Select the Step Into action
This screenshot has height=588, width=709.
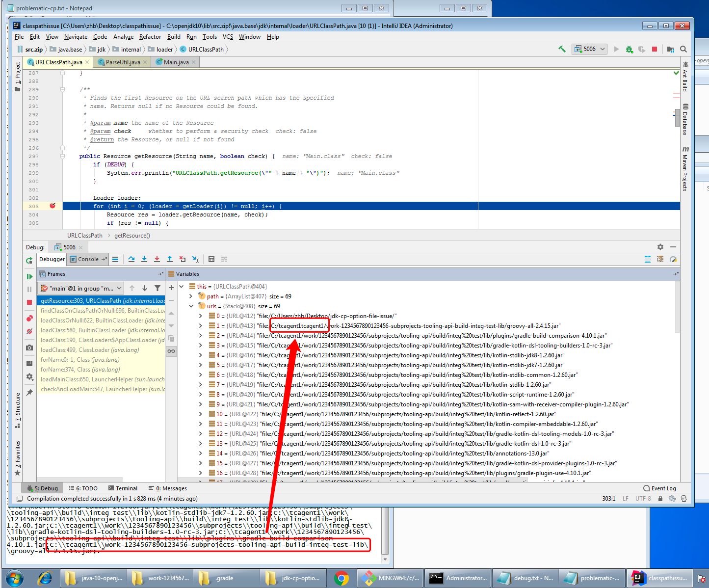point(144,259)
